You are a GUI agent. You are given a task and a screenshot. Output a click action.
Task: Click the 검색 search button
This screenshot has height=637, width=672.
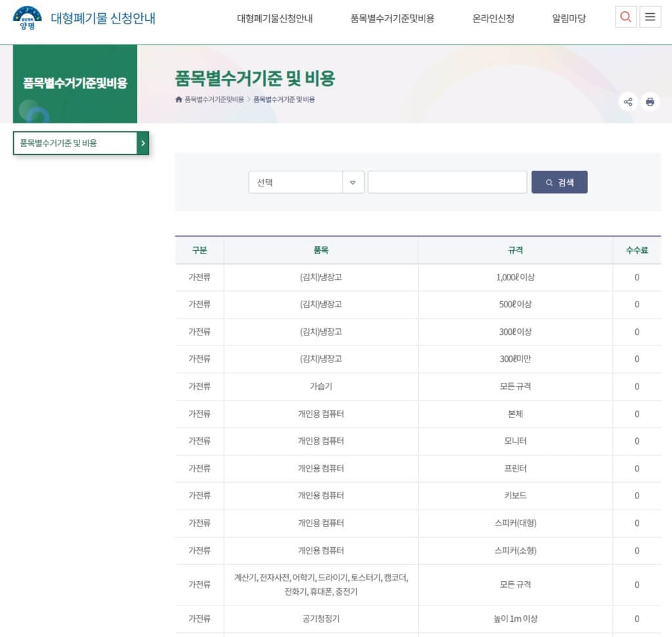tap(559, 183)
